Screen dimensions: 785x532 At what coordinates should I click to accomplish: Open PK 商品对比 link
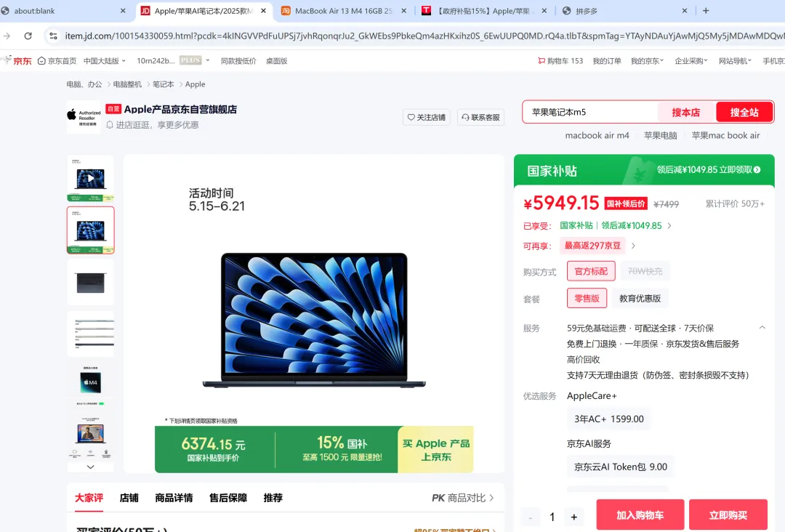point(463,498)
